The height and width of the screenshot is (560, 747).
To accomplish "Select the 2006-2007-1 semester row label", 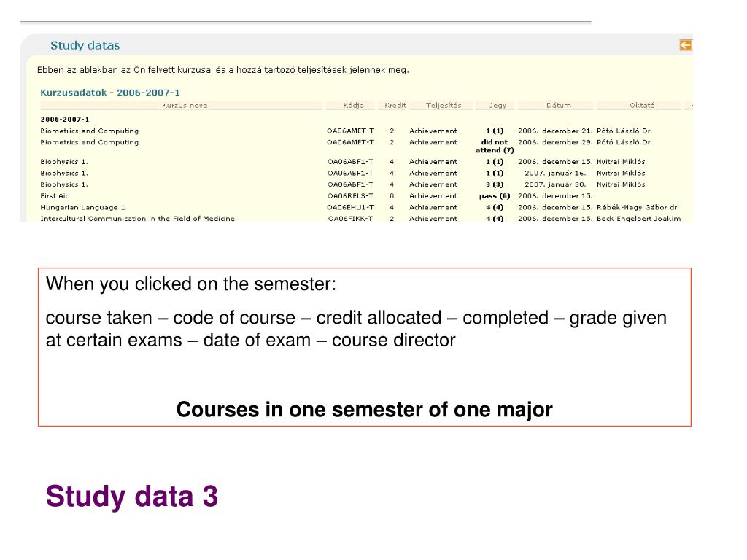I will 65,120.
